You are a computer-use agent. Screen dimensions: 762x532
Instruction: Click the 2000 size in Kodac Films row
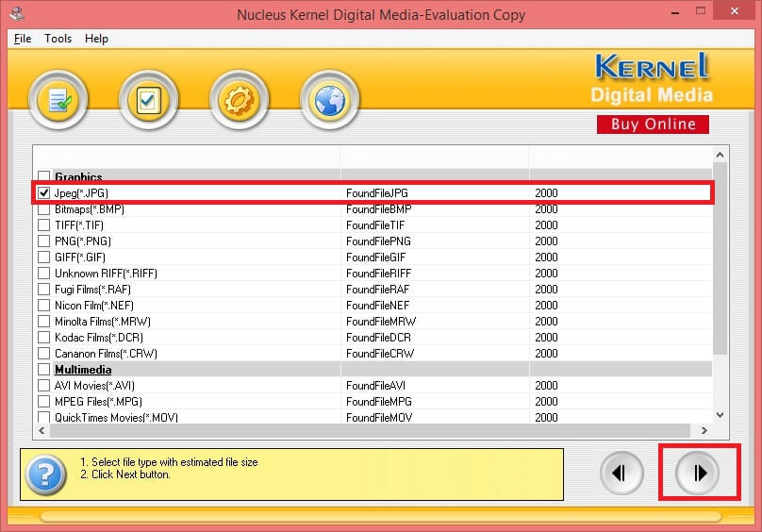pos(546,338)
